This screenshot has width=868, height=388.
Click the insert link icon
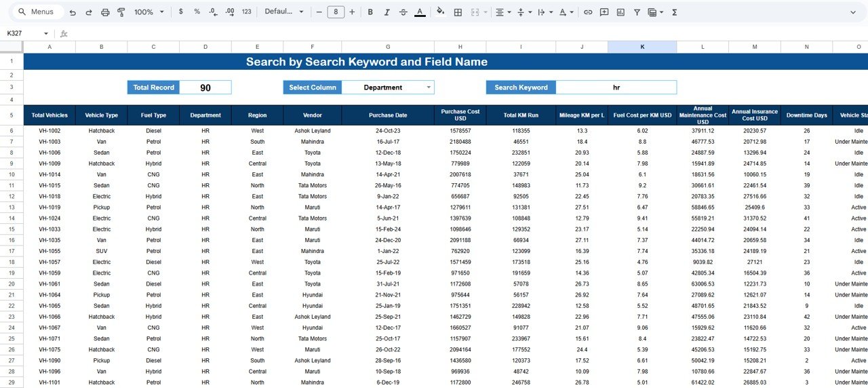[588, 12]
